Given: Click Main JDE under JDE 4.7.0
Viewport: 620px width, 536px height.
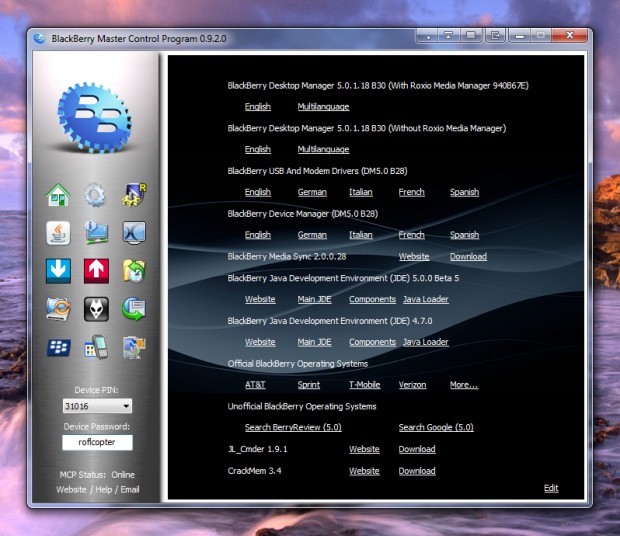Looking at the screenshot, I should coord(315,342).
